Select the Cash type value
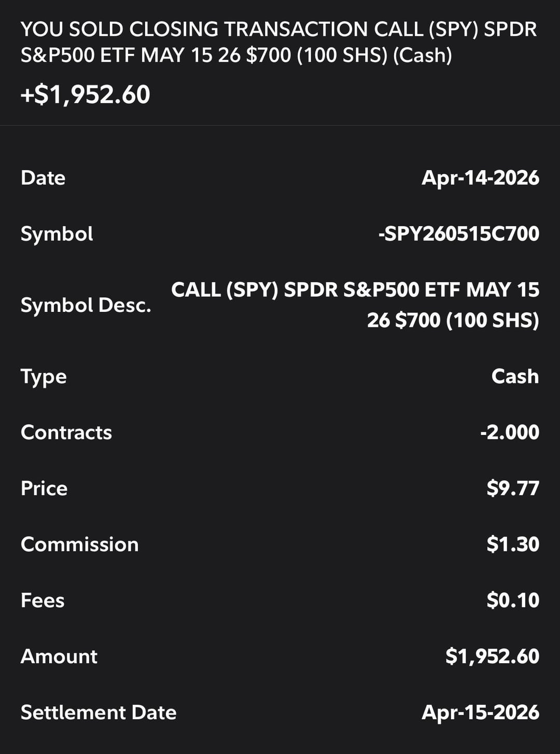This screenshot has height=754, width=560. point(515,377)
